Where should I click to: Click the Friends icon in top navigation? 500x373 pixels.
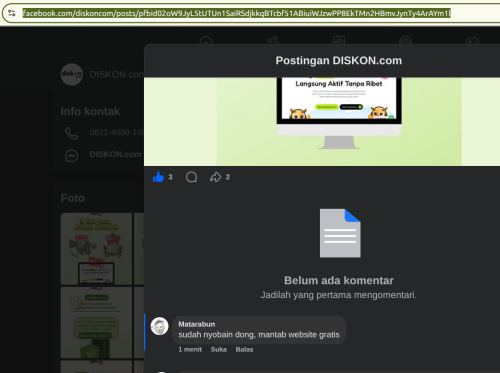273,41
